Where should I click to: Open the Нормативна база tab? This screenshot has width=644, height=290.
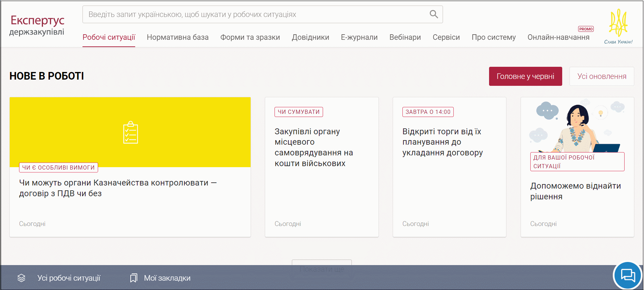point(177,37)
